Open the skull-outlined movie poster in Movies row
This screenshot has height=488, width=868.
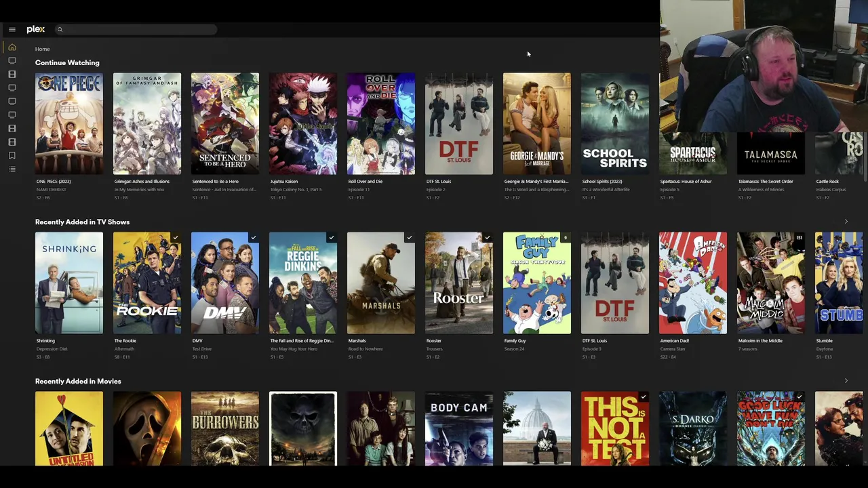click(303, 428)
